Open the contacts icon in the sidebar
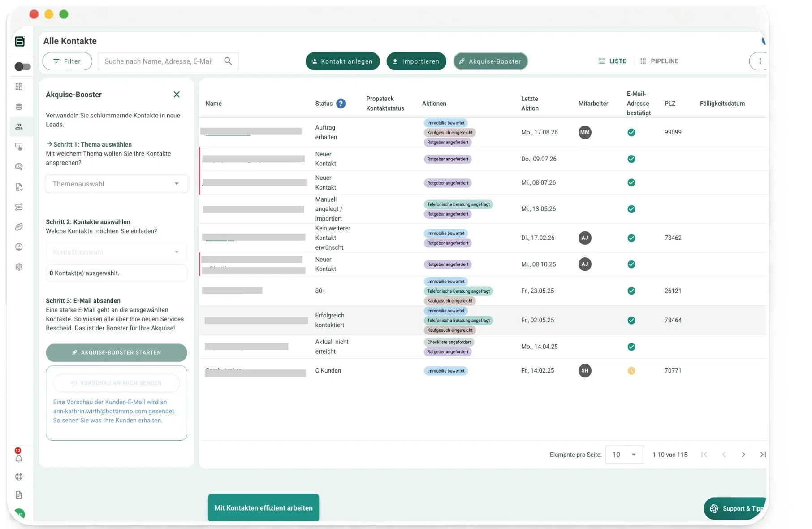Viewport: 812px width, 529px height. (19, 127)
